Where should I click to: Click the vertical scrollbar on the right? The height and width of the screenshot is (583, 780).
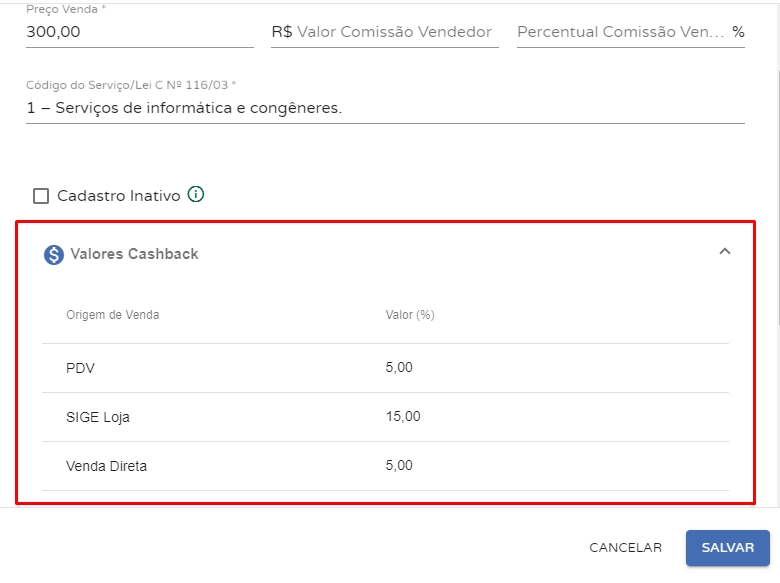777,200
